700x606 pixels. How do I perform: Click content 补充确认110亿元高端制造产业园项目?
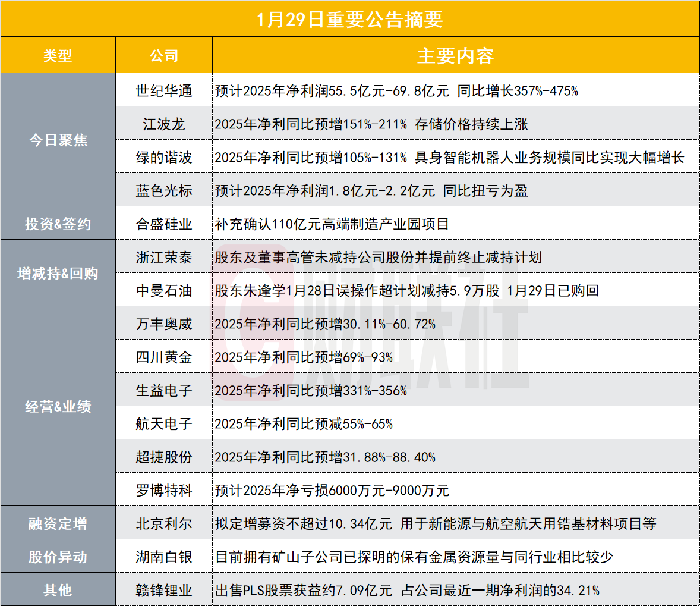(332, 224)
